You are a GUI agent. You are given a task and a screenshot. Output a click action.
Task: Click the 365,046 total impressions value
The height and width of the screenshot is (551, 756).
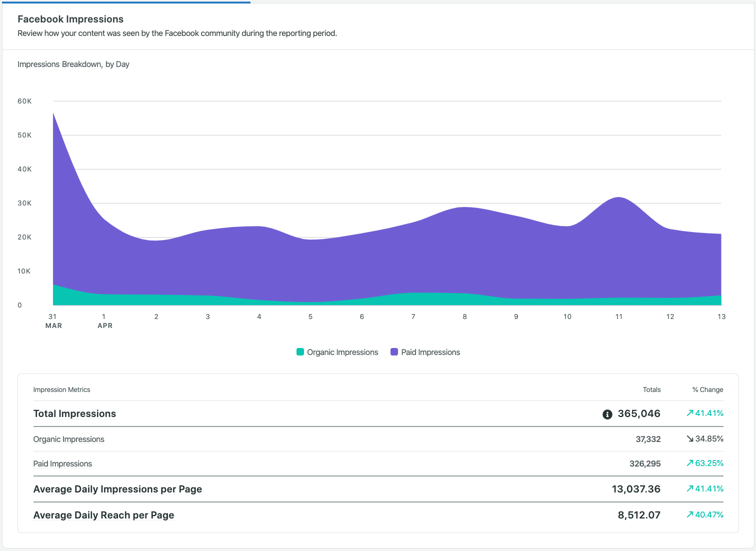(638, 413)
